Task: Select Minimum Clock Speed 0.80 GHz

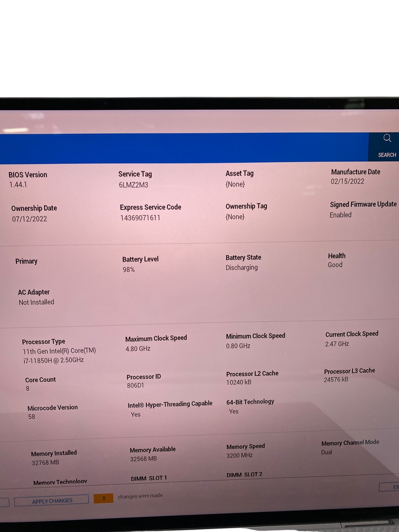Action: 238,346
